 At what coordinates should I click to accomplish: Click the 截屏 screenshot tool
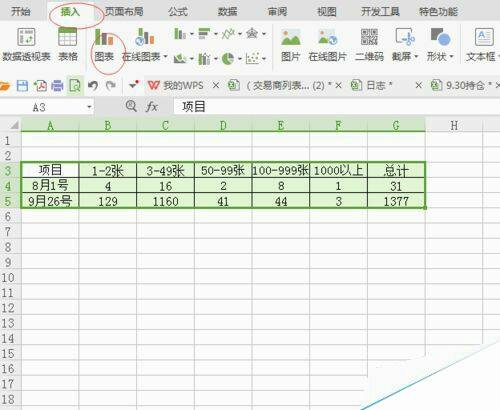[404, 46]
